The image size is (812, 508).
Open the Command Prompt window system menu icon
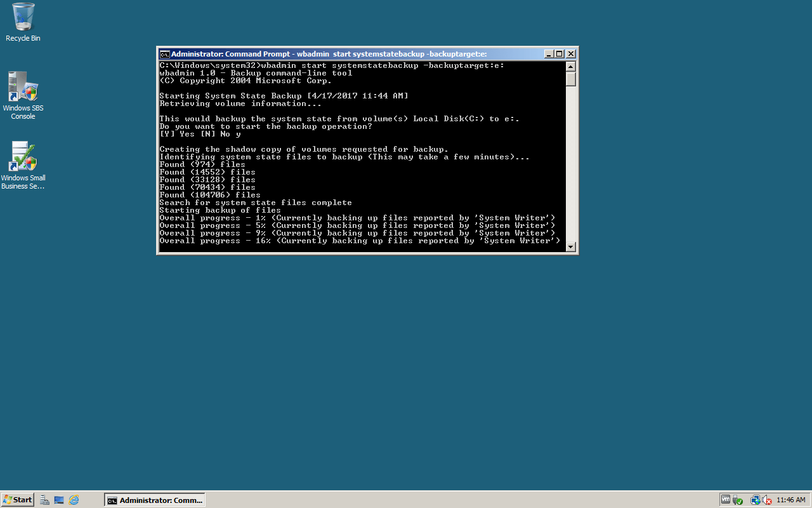click(164, 54)
